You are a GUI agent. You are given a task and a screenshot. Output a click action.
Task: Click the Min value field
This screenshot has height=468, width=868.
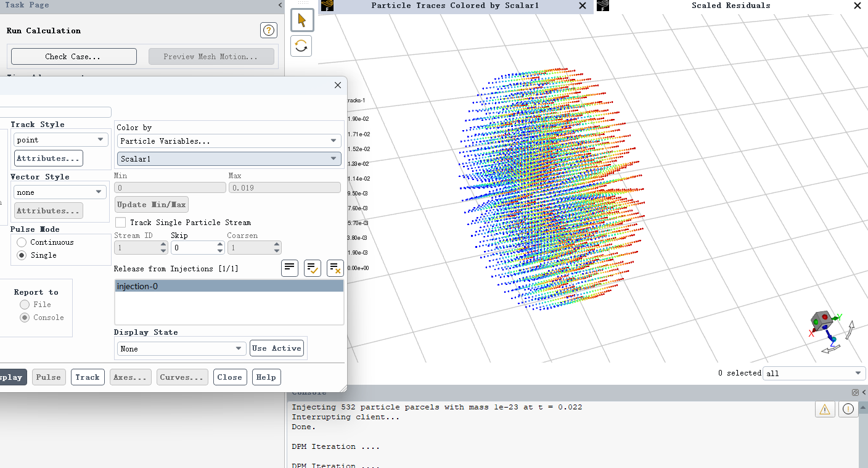170,187
